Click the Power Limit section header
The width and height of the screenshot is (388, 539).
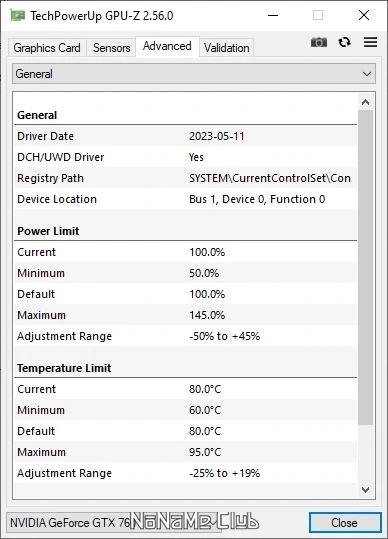pos(48,231)
